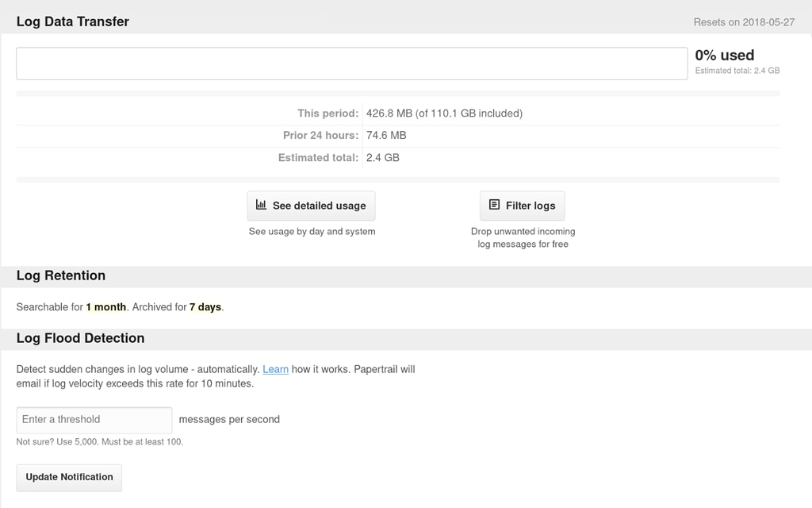Select the Log Flood Detection section header

(x=80, y=337)
